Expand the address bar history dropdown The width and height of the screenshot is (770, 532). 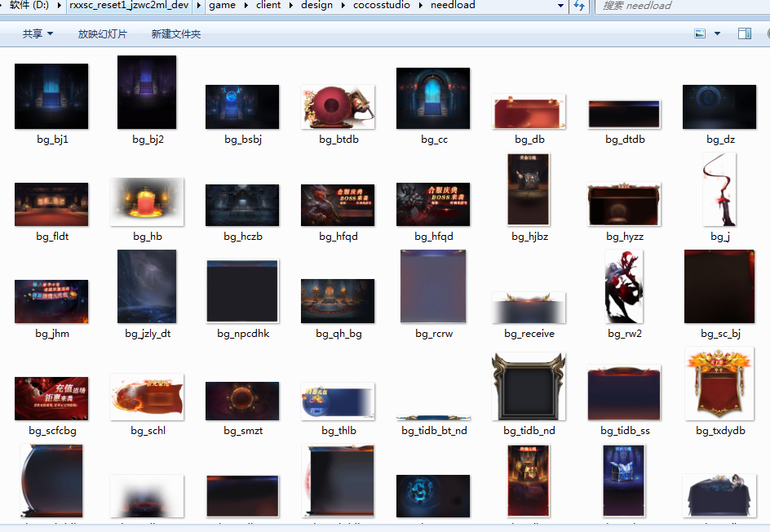click(x=560, y=6)
